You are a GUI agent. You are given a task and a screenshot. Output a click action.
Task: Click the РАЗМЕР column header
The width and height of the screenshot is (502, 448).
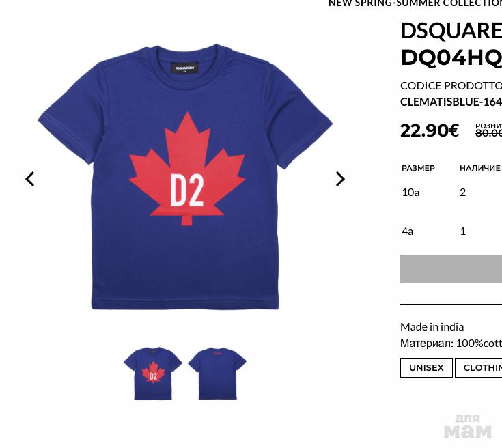click(418, 168)
